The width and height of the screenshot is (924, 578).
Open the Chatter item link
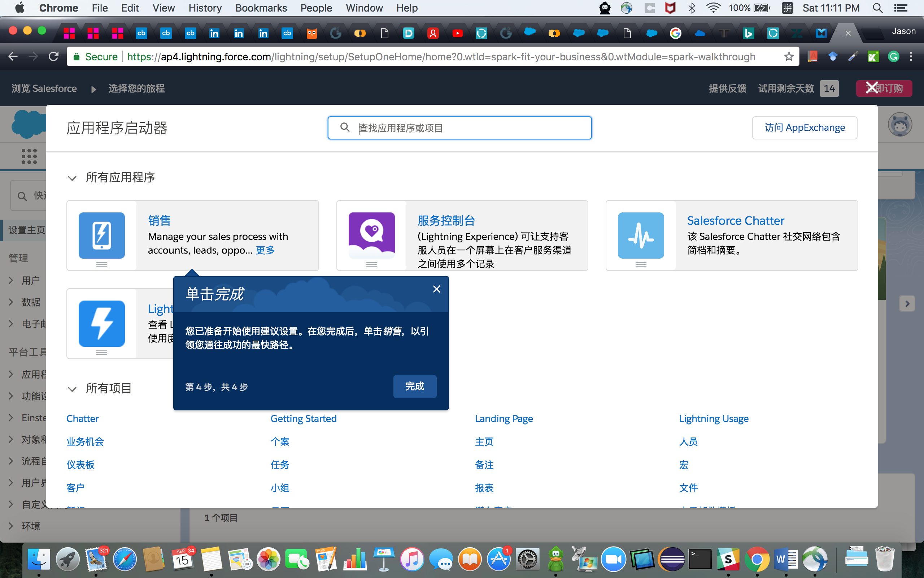tap(82, 418)
